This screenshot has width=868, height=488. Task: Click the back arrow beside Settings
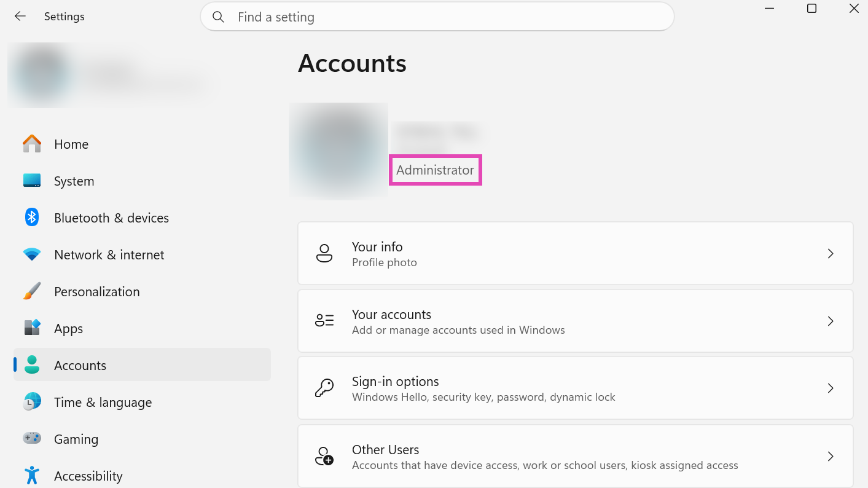[x=20, y=17]
